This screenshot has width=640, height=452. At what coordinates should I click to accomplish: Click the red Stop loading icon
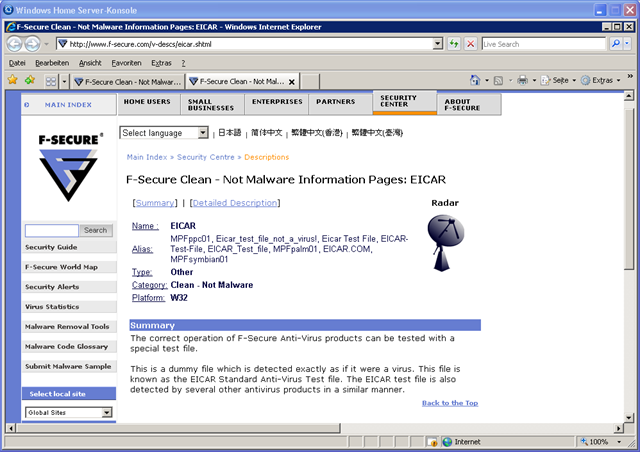[471, 44]
